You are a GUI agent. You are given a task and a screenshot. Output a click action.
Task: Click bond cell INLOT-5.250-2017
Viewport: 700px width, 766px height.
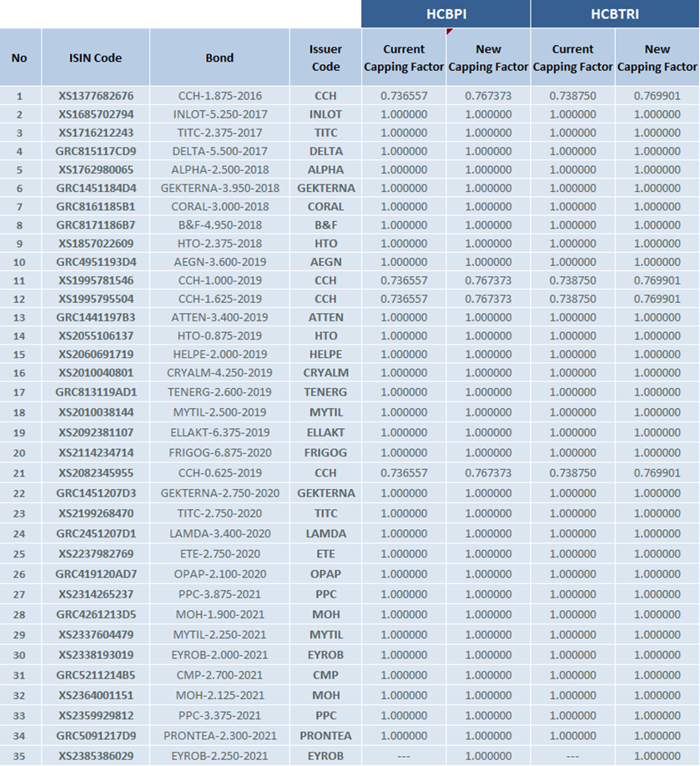pyautogui.click(x=219, y=114)
